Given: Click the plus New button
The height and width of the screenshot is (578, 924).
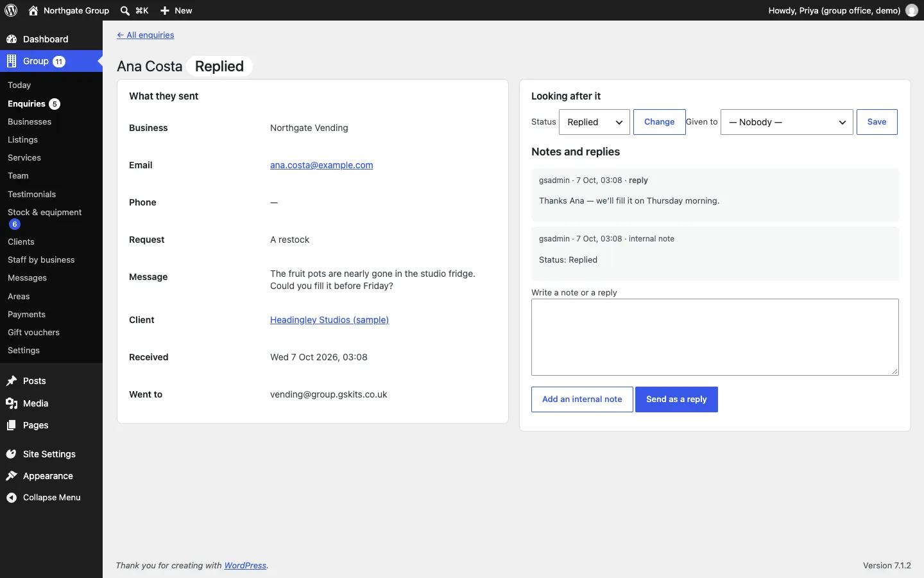Looking at the screenshot, I should (x=176, y=10).
